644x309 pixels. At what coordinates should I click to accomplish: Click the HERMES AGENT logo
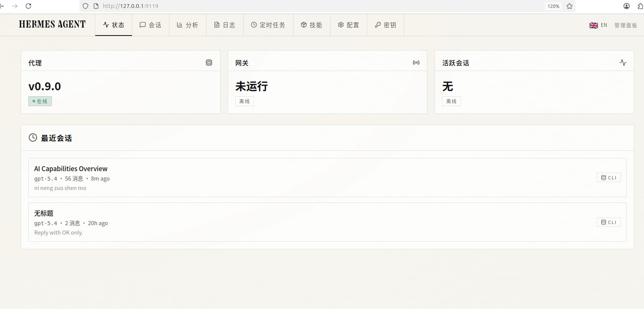(x=52, y=25)
